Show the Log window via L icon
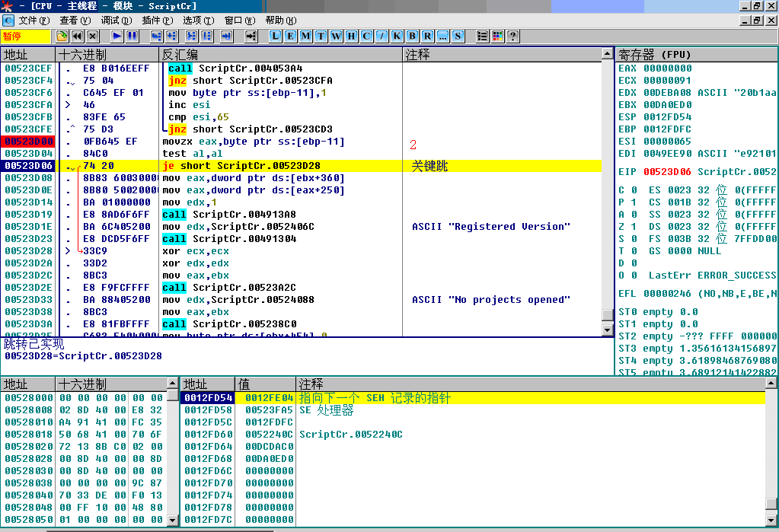Screen dimensions: 779x532 [275, 37]
